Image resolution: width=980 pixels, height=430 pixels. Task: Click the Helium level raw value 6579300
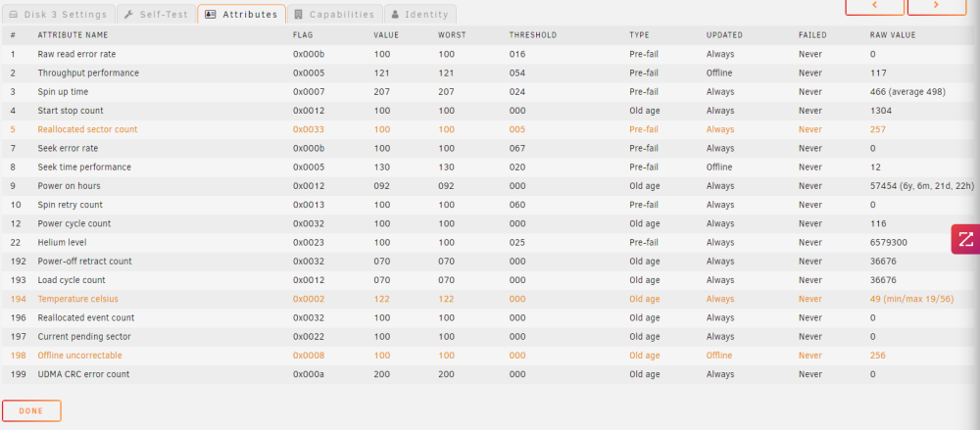click(x=889, y=242)
